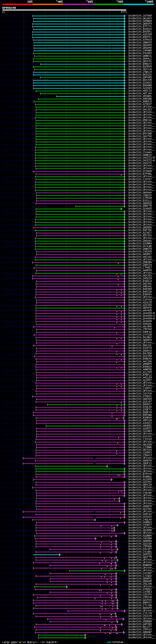Select label UniRef100_C4Y0B7
The image size is (156, 644).
(x=140, y=573)
